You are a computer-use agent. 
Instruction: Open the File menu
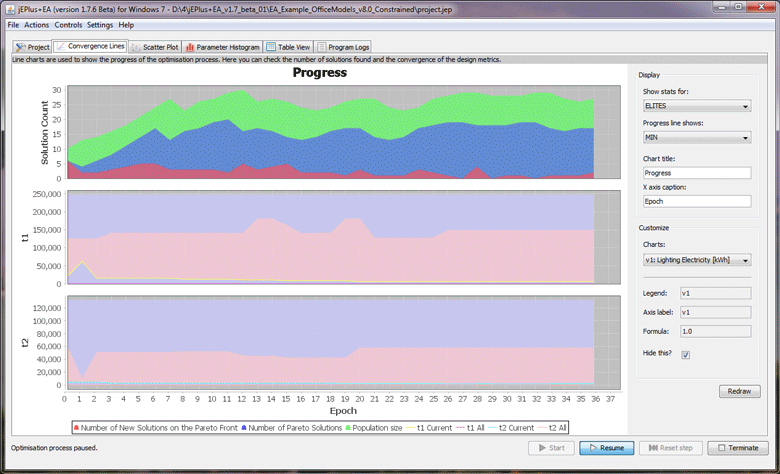pos(13,25)
